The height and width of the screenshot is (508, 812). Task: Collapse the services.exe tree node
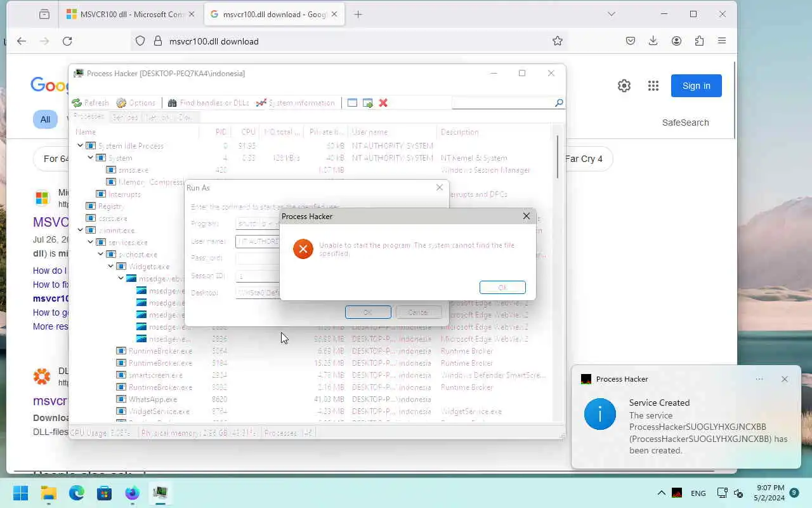coord(90,243)
